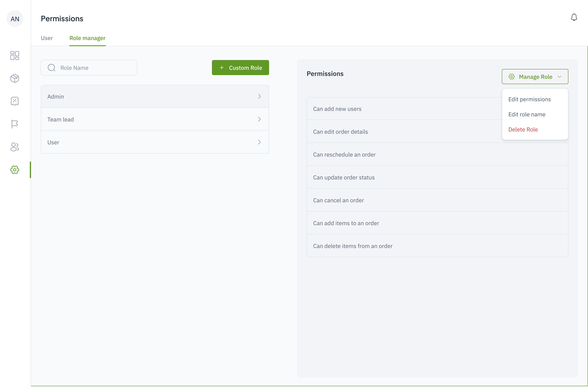Open the users icon in sidebar
Viewport: 588px width, 387px height.
[x=15, y=147]
